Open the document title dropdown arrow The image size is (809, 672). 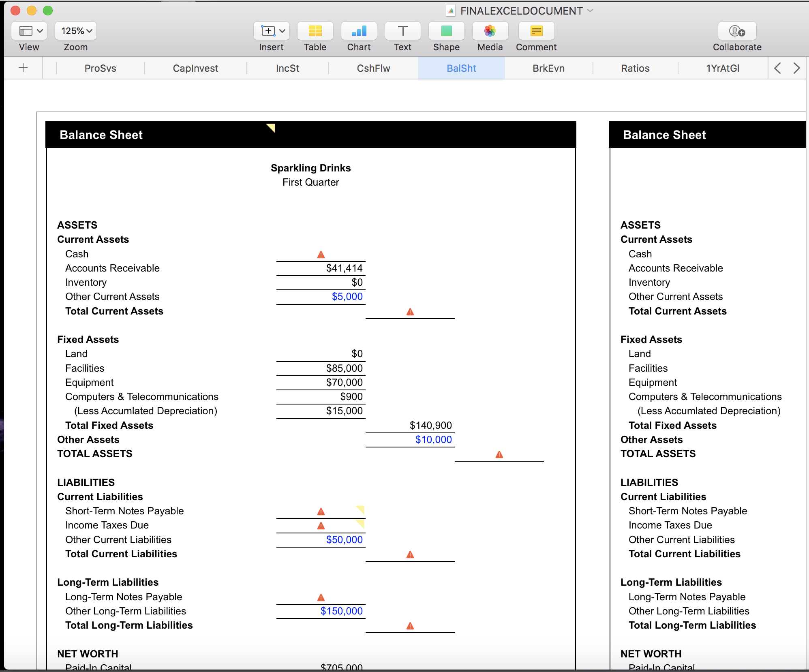coord(590,11)
